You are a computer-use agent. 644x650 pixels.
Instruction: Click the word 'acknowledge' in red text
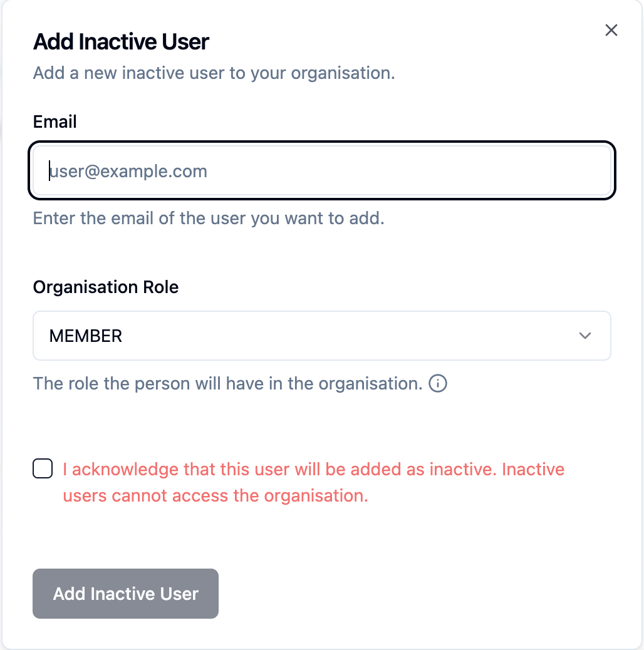point(125,470)
